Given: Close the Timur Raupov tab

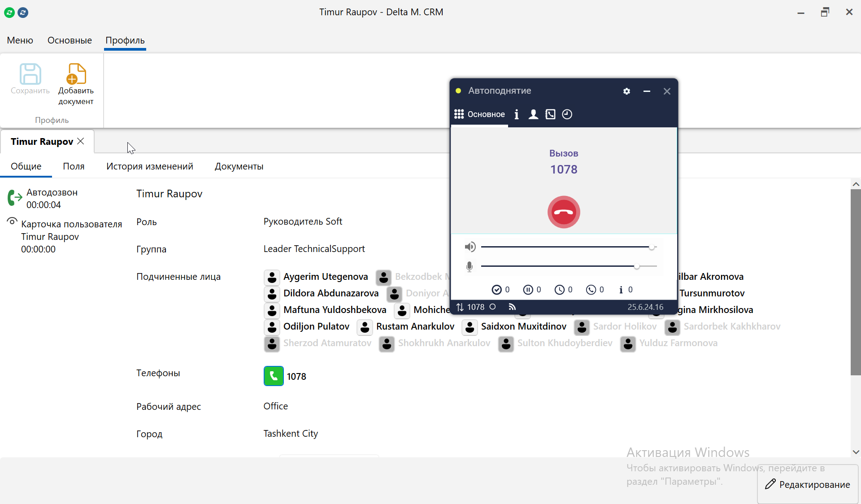Looking at the screenshot, I should click(81, 141).
